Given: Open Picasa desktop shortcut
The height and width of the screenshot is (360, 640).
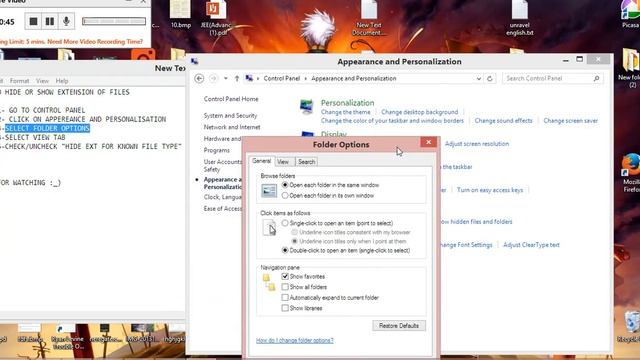Looking at the screenshot, I should coord(631,14).
